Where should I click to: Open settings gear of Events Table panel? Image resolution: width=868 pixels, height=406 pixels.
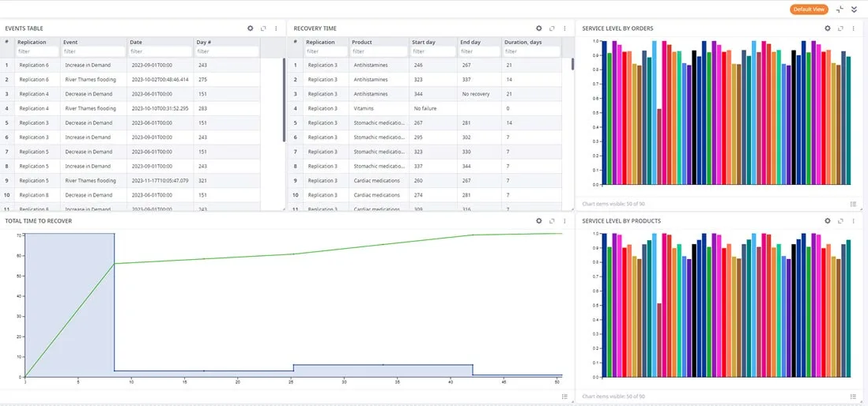tap(251, 28)
